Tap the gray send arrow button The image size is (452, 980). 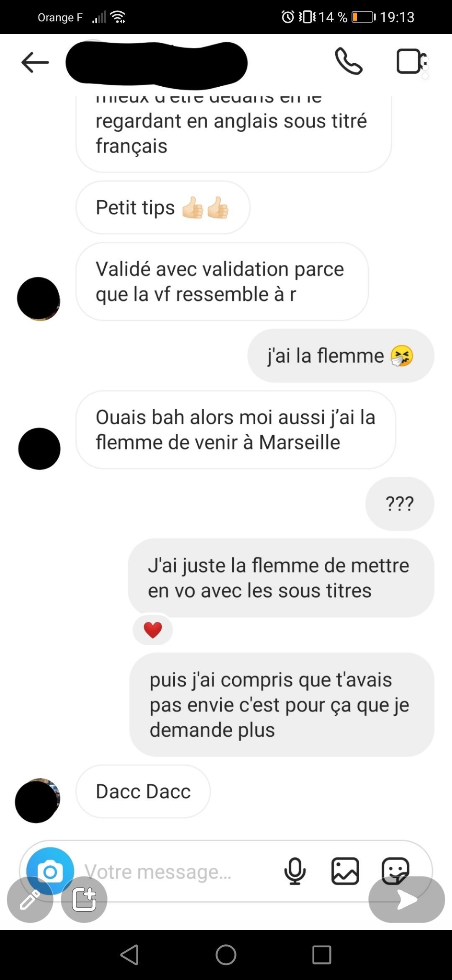[x=406, y=900]
